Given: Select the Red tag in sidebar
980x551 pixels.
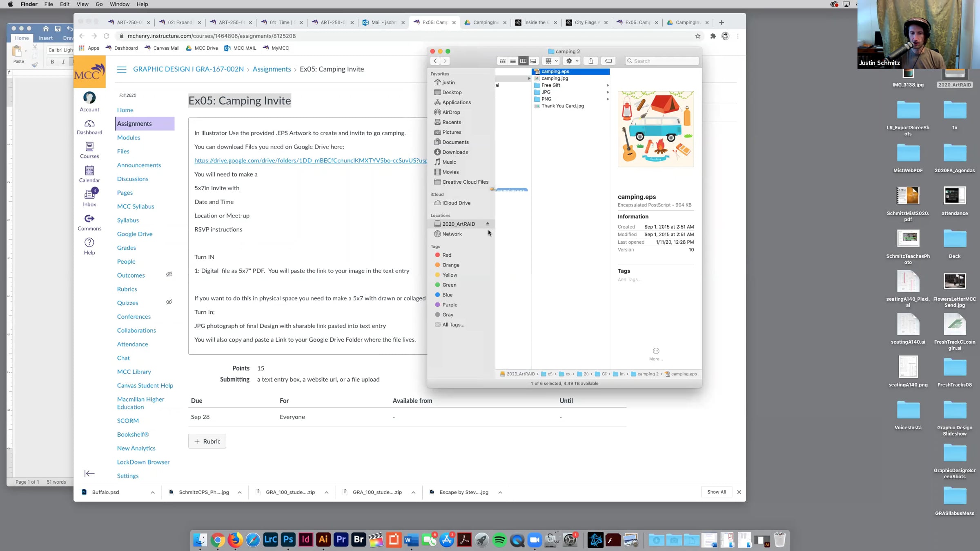Looking at the screenshot, I should pos(447,255).
